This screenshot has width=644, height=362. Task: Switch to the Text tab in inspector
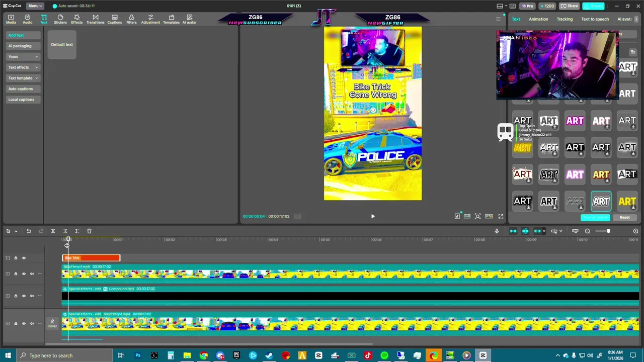[x=516, y=19]
